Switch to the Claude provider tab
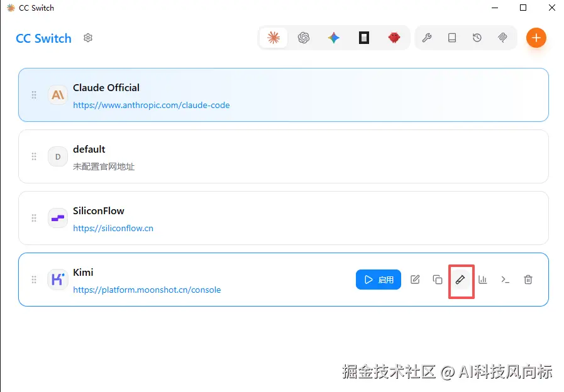564x392 pixels. [274, 38]
